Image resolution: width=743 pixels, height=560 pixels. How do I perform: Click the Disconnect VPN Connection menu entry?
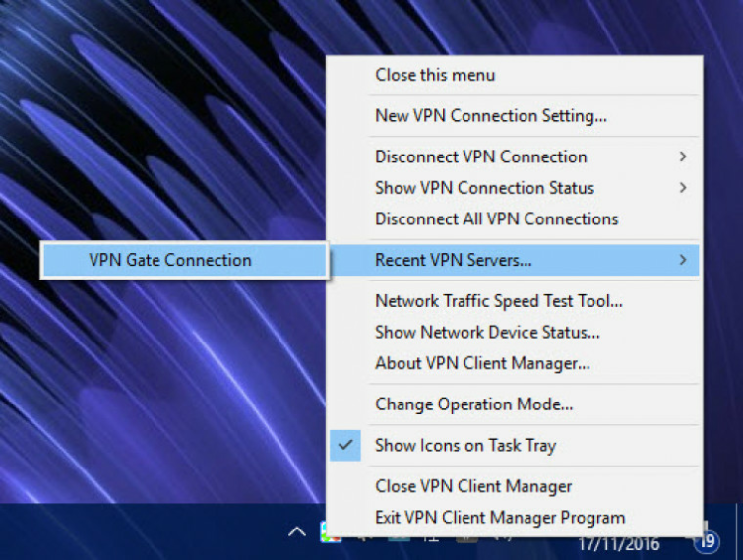[x=514, y=156]
